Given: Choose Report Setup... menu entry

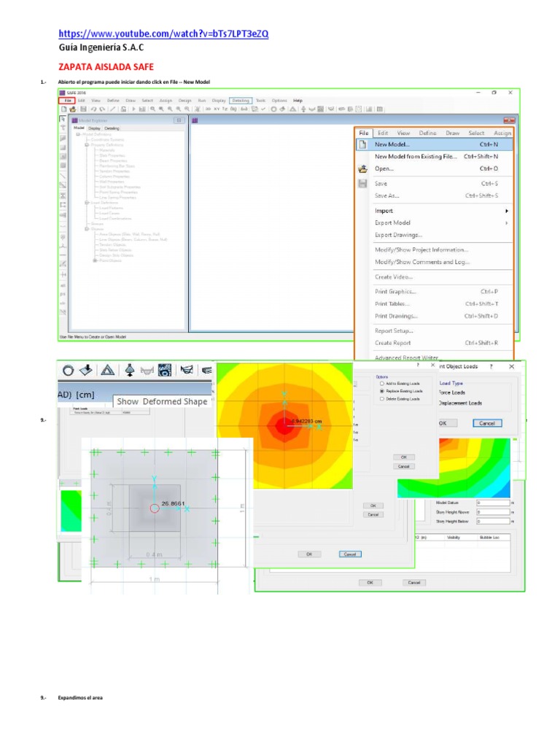Looking at the screenshot, I should 434,330.
